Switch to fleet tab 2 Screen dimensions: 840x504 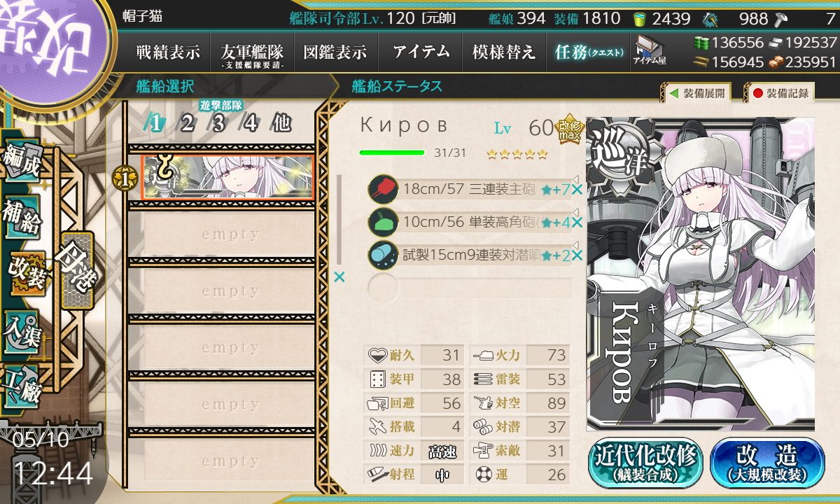[187, 124]
